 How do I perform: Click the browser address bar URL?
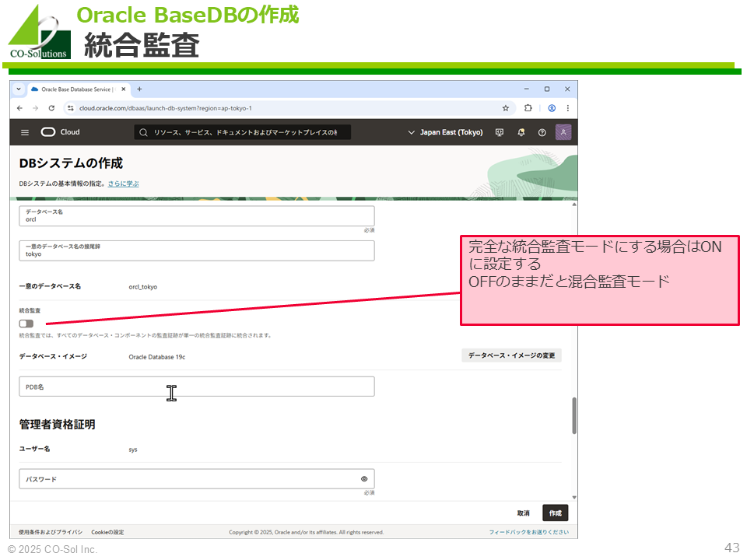click(165, 108)
